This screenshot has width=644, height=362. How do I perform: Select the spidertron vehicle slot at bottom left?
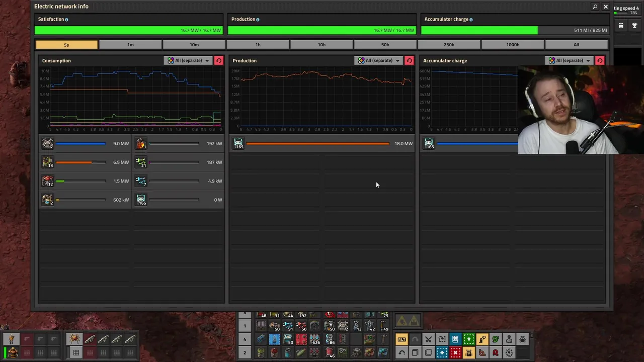pyautogui.click(x=74, y=339)
